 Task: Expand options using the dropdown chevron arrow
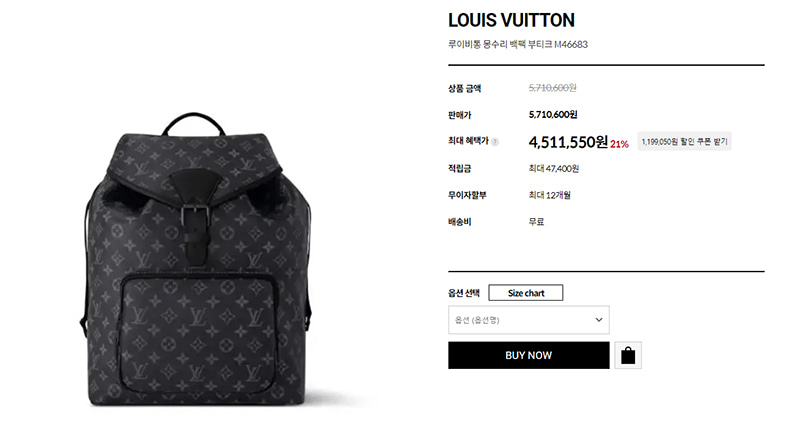pyautogui.click(x=599, y=320)
